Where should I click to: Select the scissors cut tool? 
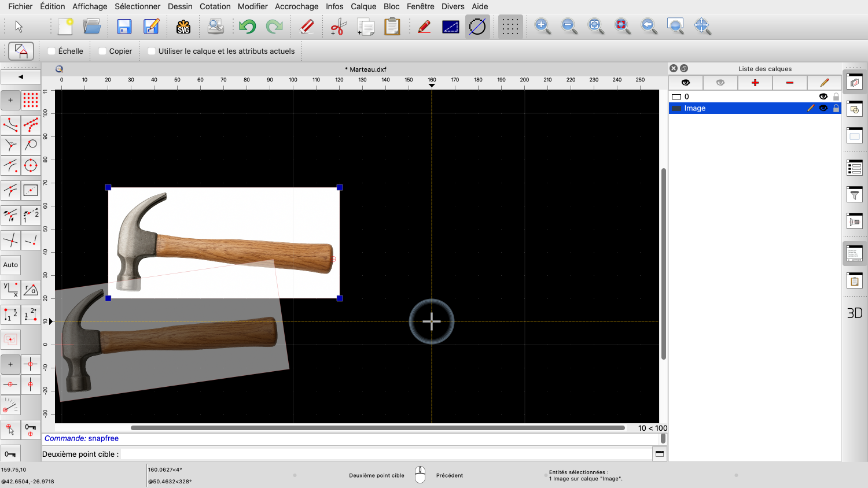pos(338,27)
